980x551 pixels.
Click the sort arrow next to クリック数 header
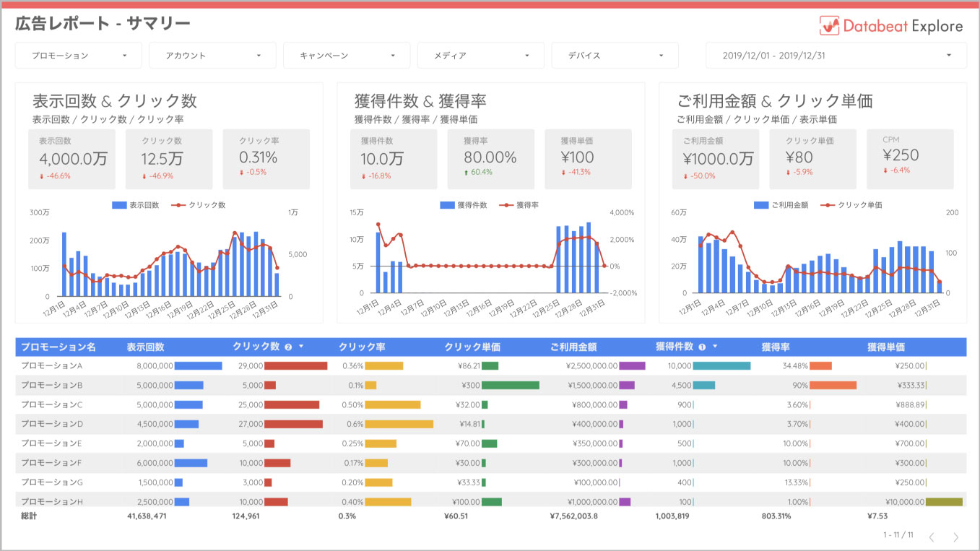(301, 347)
